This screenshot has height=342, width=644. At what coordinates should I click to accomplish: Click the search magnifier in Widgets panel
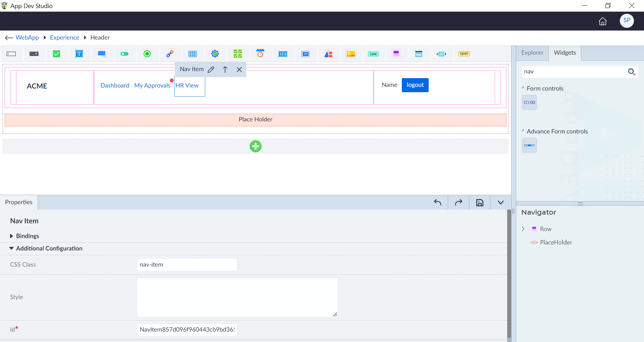tap(632, 72)
